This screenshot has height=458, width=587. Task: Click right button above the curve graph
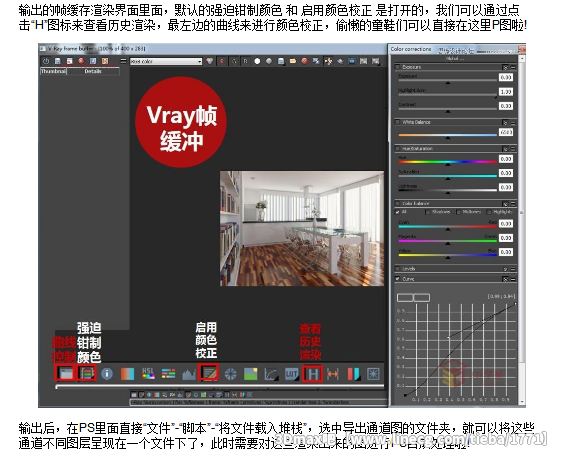pyautogui.click(x=422, y=297)
